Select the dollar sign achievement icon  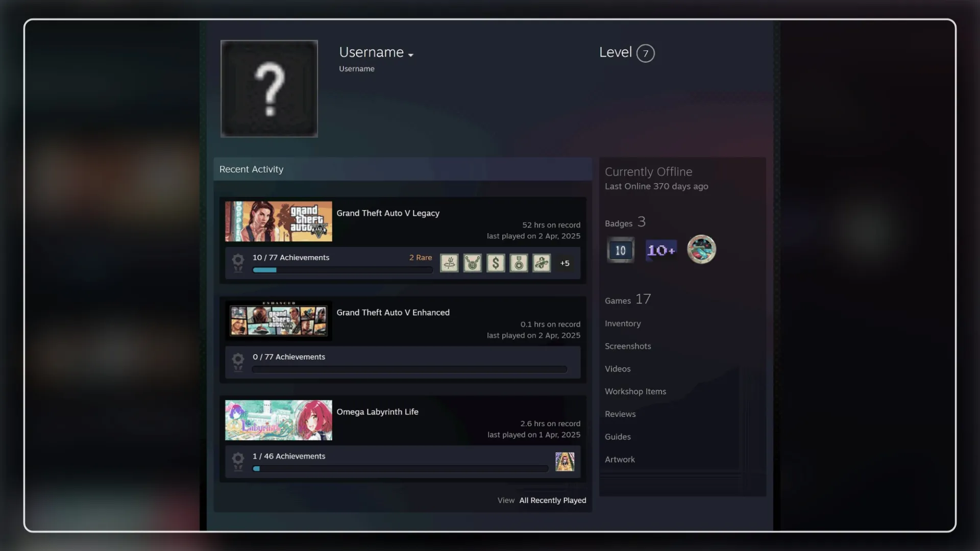click(x=496, y=263)
